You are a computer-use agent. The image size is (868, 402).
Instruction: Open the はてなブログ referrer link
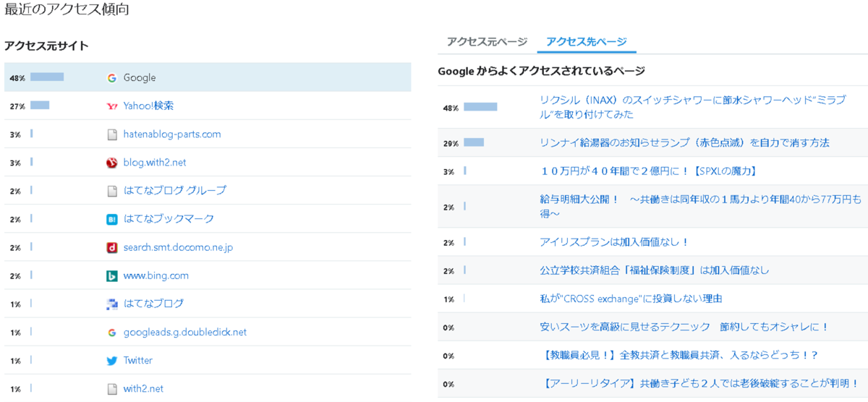coord(153,304)
